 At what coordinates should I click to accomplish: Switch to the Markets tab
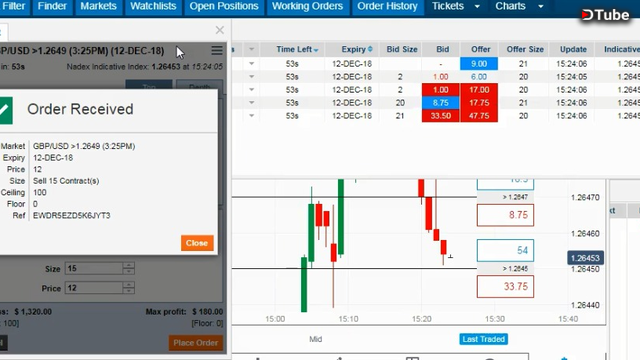click(98, 7)
